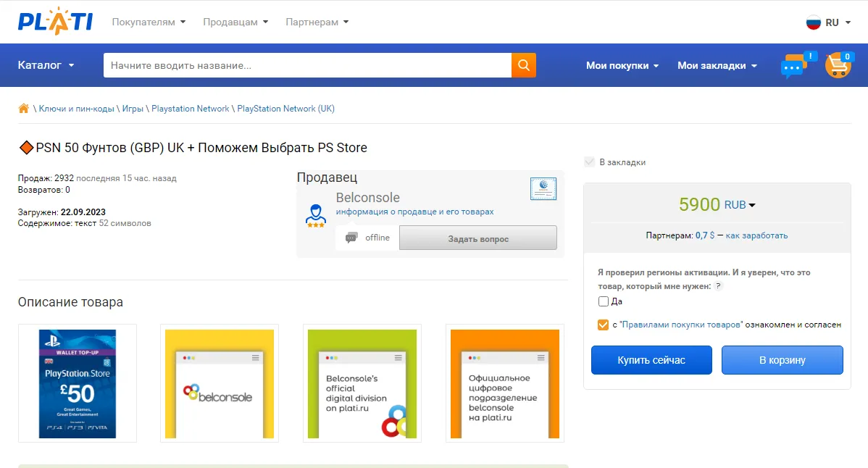The height and width of the screenshot is (468, 868).
Task: Open the RU language dropdown
Action: (x=838, y=22)
